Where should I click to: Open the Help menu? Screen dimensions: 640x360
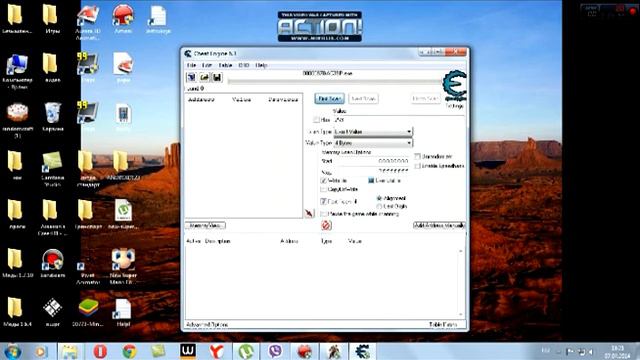[x=261, y=65]
